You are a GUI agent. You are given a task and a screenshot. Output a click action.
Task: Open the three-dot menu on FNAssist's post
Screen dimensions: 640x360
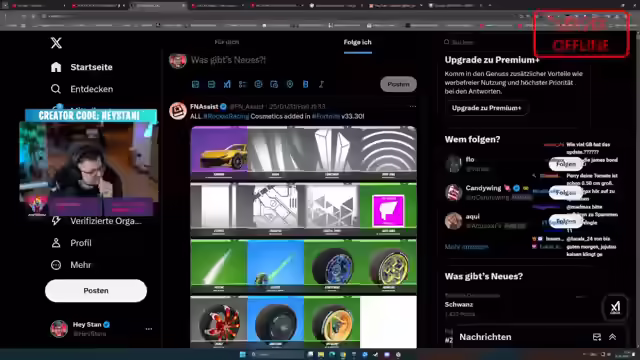tap(413, 107)
